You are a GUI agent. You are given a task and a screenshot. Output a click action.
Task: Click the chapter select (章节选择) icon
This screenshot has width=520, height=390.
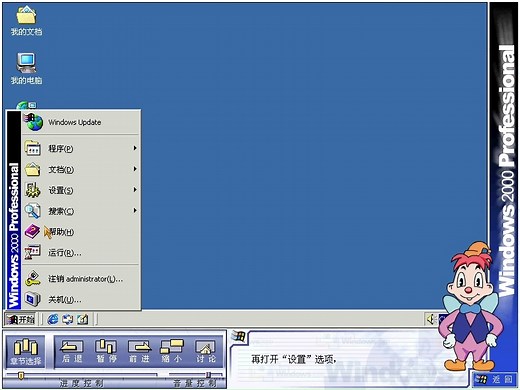click(x=26, y=352)
